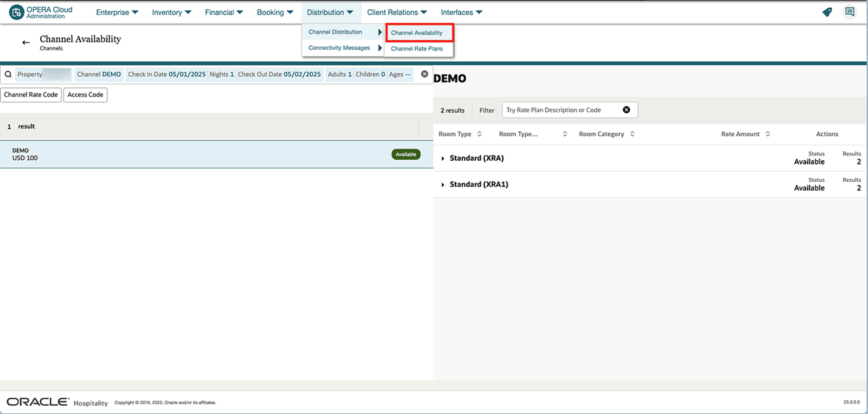Click the Actions column header
The image size is (868, 414).
tap(827, 134)
